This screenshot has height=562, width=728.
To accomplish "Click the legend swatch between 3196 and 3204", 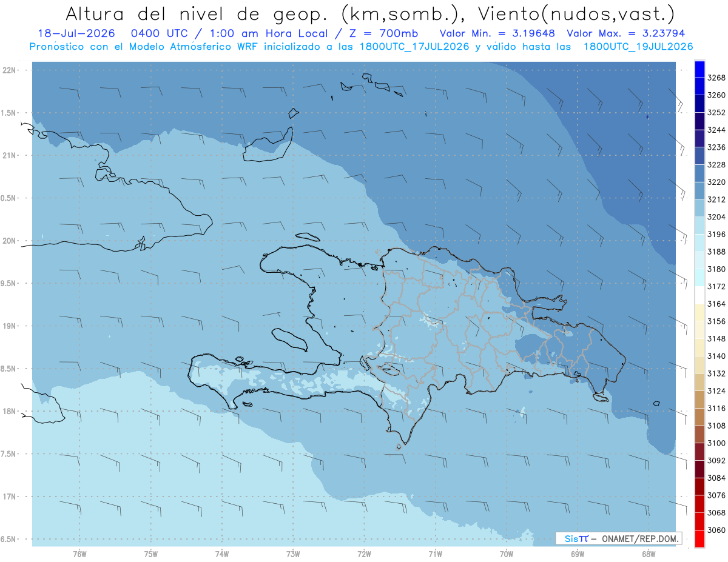I will point(699,226).
